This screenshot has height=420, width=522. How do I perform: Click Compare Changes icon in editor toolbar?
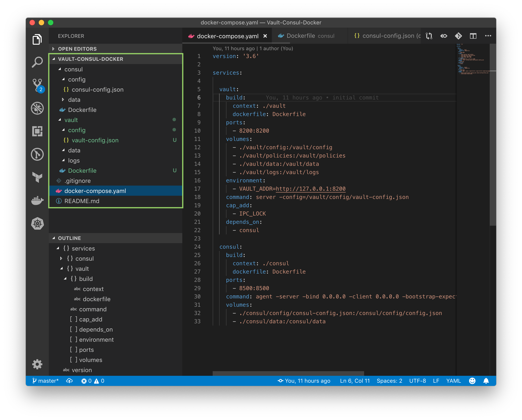coord(429,36)
